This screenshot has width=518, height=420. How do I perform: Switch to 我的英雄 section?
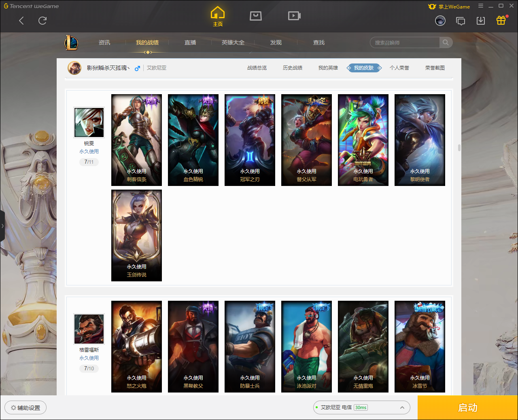tap(328, 68)
